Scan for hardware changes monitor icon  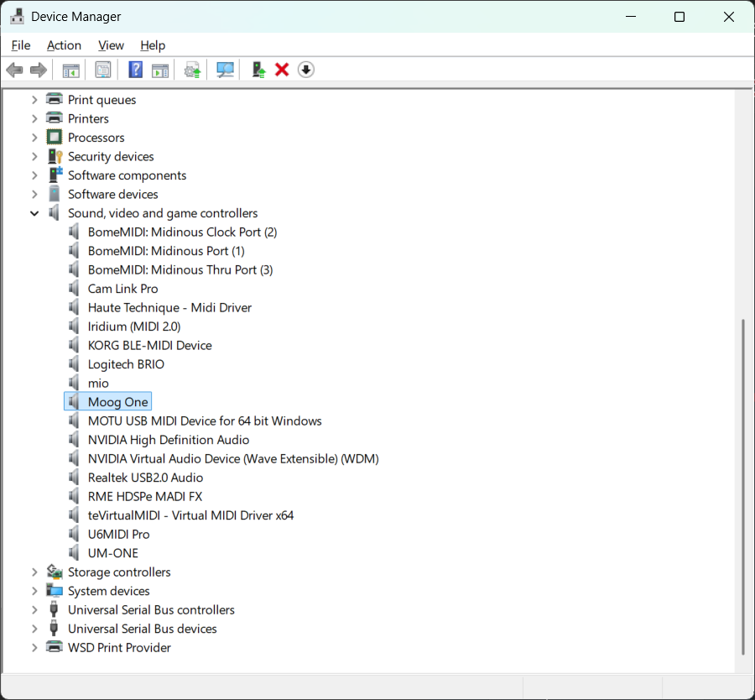pos(225,71)
